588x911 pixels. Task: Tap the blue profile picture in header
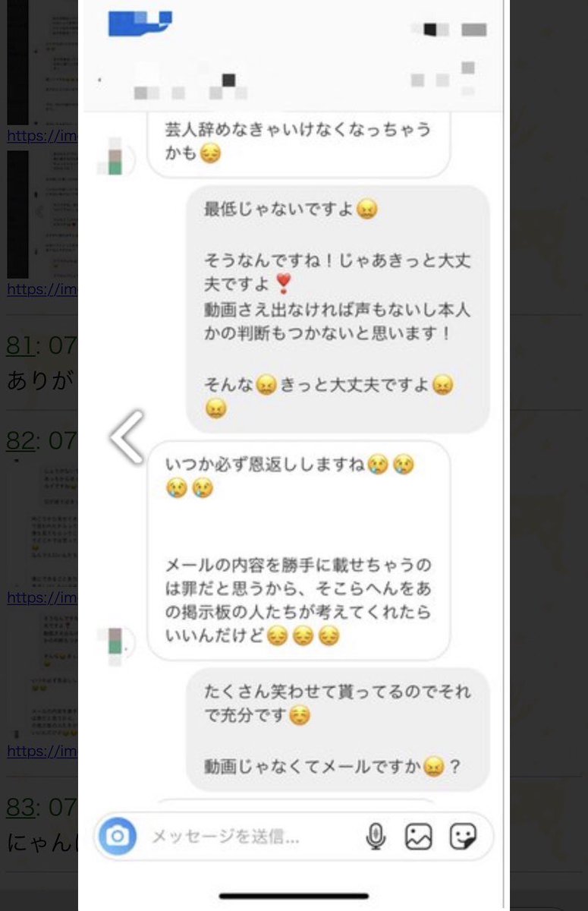click(x=140, y=22)
